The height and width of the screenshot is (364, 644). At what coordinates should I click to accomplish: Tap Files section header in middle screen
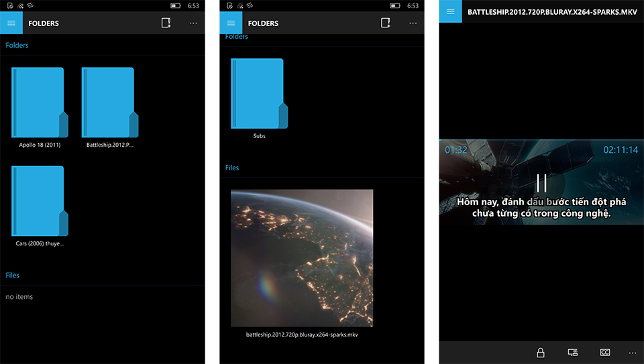pos(232,168)
